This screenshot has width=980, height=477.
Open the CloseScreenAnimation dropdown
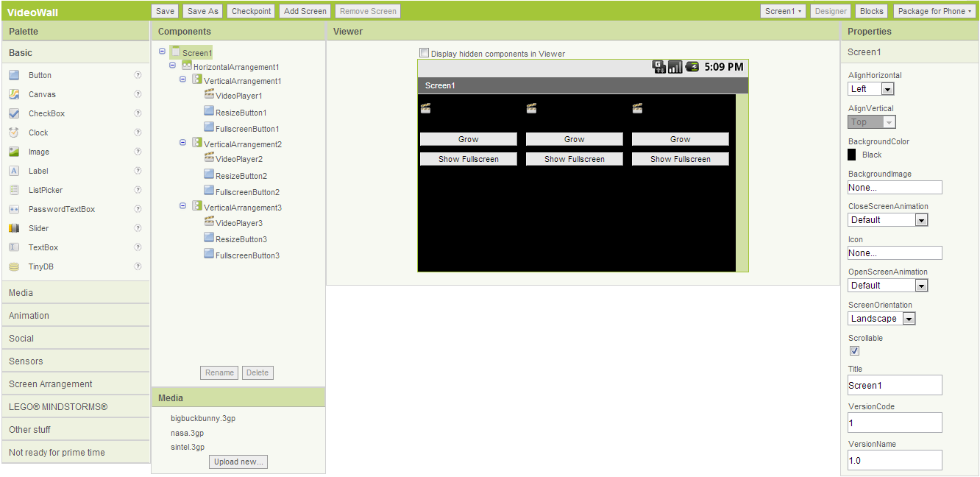coord(888,220)
